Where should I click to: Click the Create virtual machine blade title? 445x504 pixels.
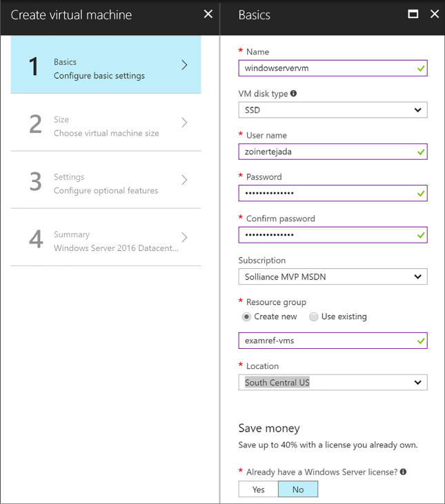point(71,15)
